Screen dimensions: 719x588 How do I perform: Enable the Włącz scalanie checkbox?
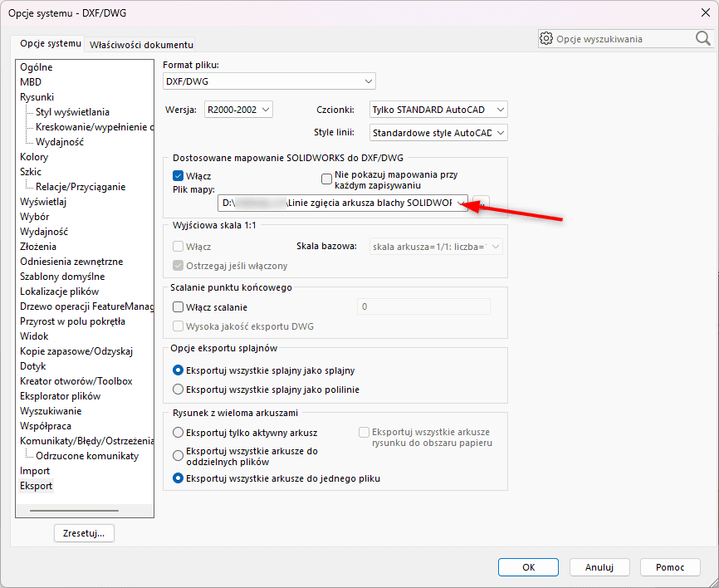coord(178,307)
